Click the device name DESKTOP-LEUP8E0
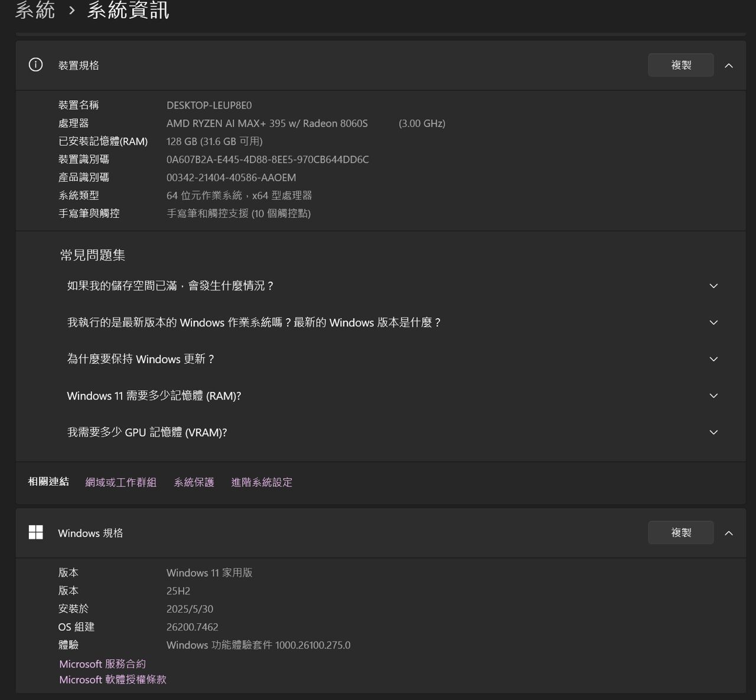 pos(209,106)
